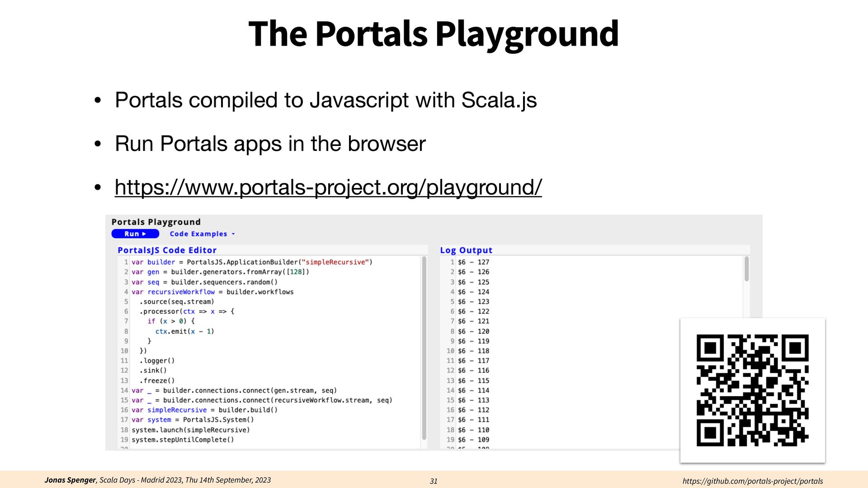Click the Log Output scrollbar thumb
This screenshot has width=868, height=488.
click(x=746, y=269)
